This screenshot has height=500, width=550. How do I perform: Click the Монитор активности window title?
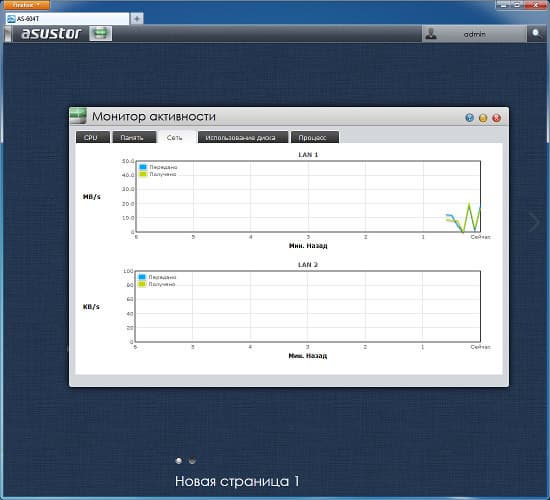pyautogui.click(x=154, y=116)
